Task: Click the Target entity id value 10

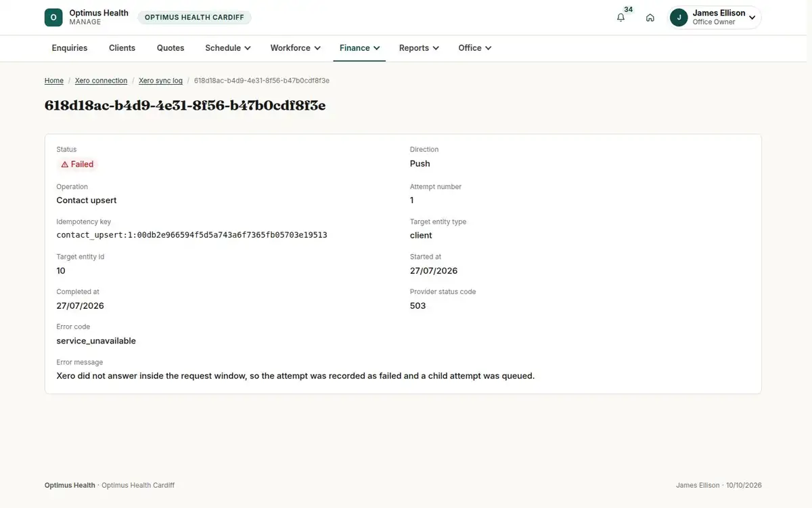Action: click(x=61, y=271)
